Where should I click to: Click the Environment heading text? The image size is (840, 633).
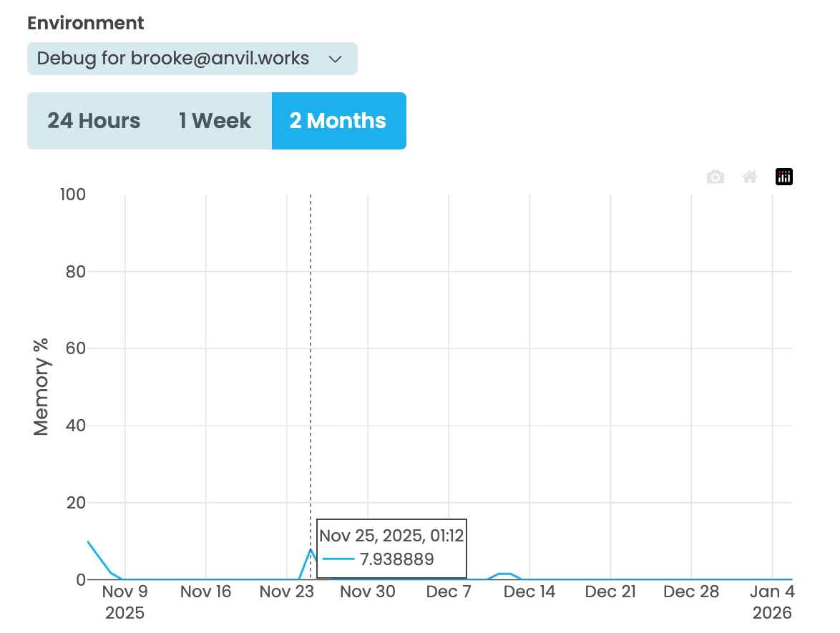point(85,23)
